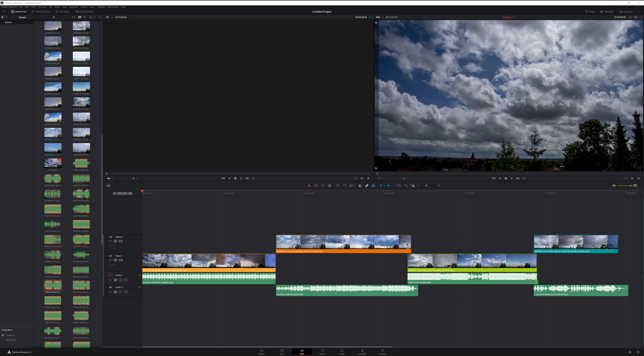Disable the Video 1 track visibility
The height and width of the screenshot is (356, 644).
[x=121, y=260]
